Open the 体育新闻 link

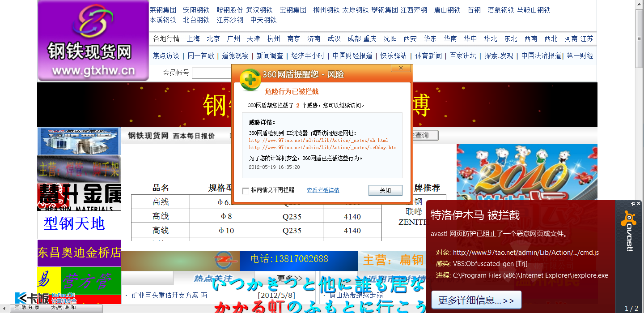tap(428, 56)
